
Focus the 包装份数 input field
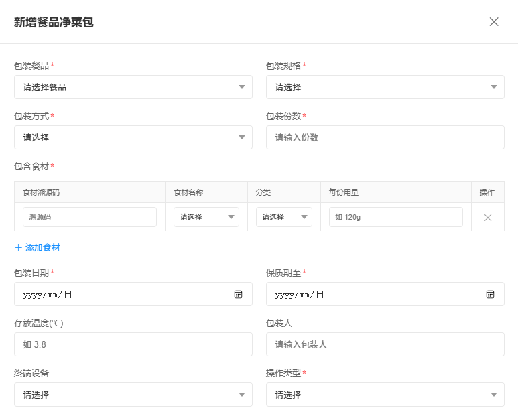[385, 137]
